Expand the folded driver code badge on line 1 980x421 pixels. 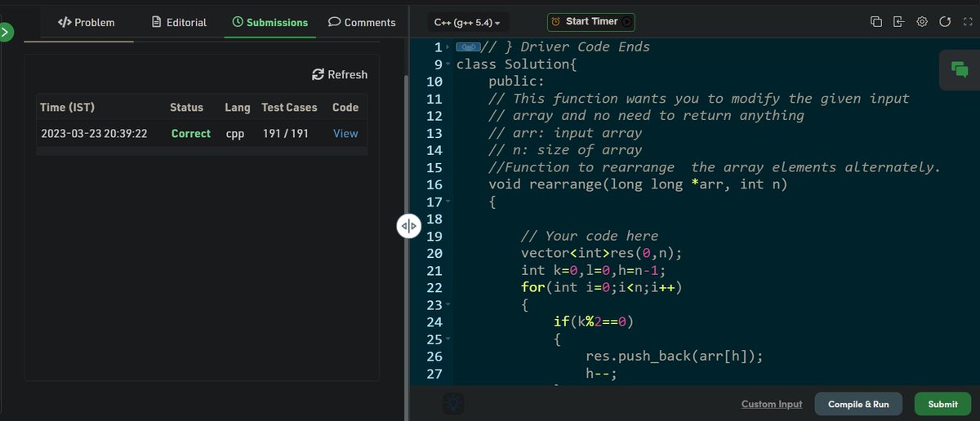pyautogui.click(x=469, y=47)
